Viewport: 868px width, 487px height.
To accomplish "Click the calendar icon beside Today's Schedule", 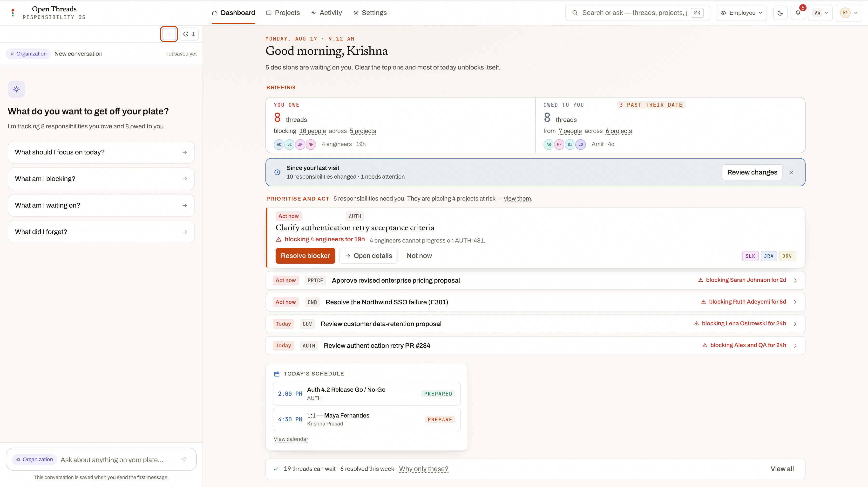I will coord(277,374).
